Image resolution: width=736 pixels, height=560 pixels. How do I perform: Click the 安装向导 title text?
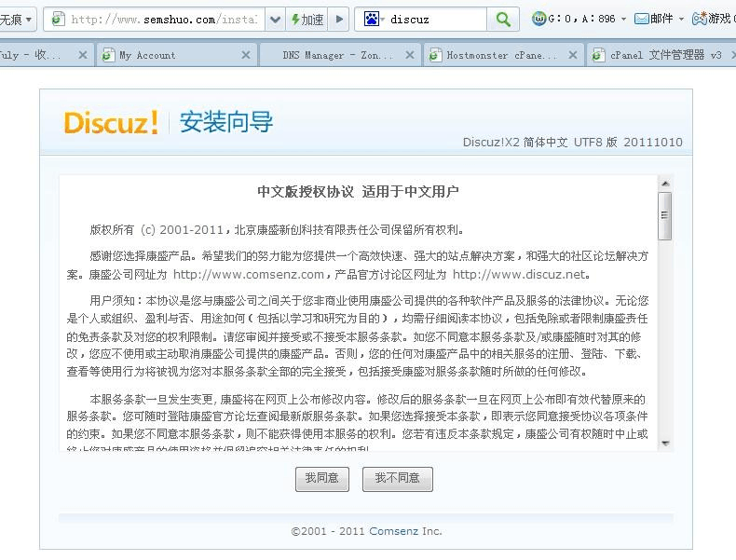pyautogui.click(x=225, y=122)
